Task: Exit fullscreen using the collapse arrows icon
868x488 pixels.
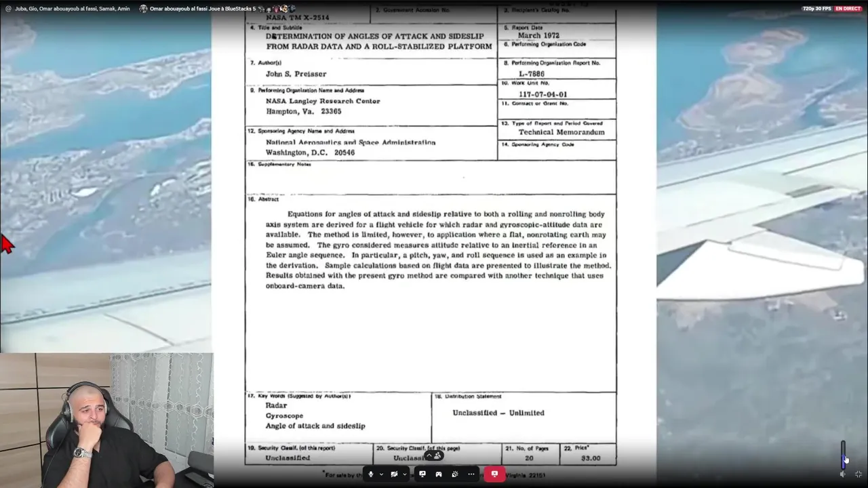Action: 858,474
